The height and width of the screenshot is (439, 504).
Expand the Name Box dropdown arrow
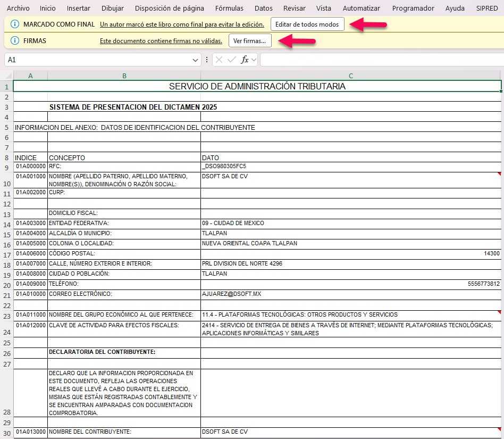pyautogui.click(x=195, y=60)
